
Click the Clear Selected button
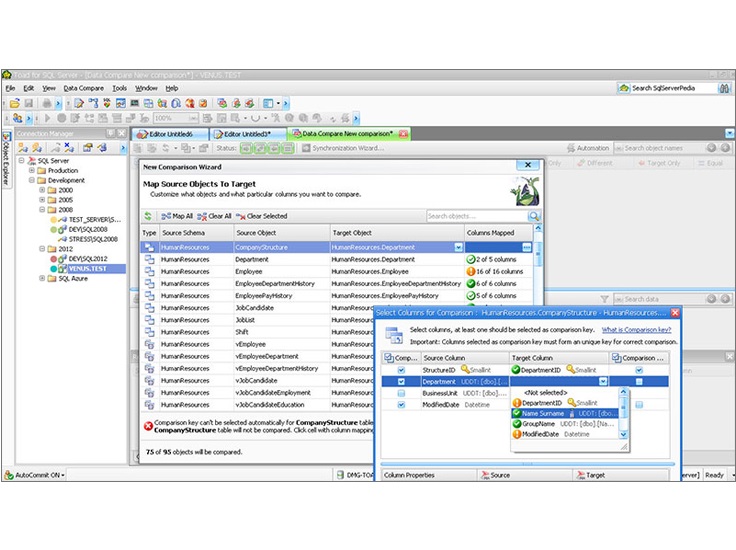click(x=262, y=216)
